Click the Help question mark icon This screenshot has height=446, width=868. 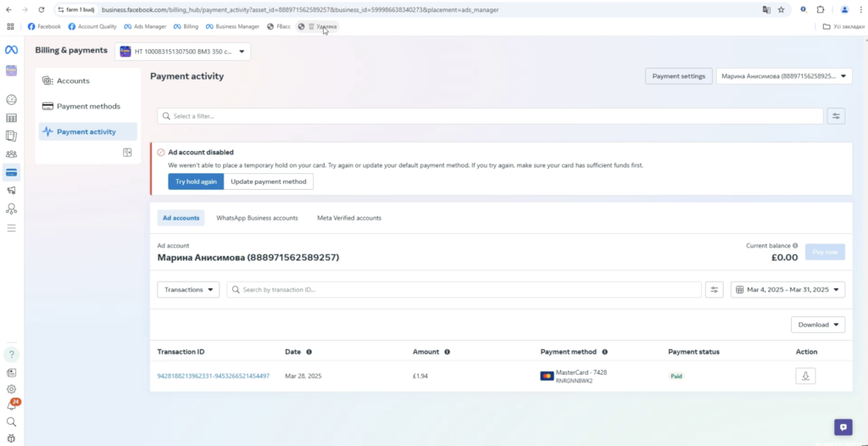click(11, 354)
